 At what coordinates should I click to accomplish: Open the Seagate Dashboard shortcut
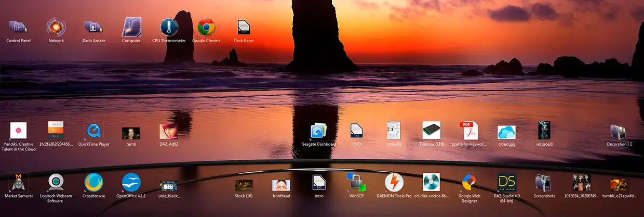[x=319, y=131]
